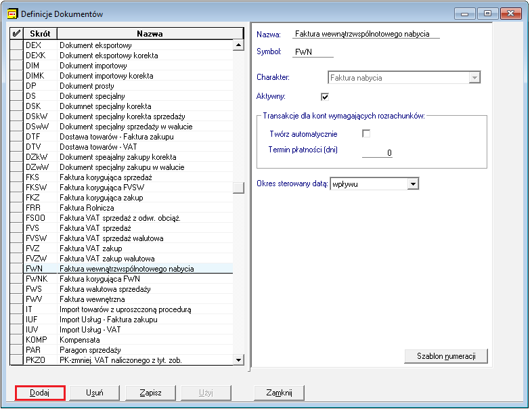Screen dimensions: 532x411
Task: Minimize the Definicje Dokumentów window
Action: click(465, 14)
